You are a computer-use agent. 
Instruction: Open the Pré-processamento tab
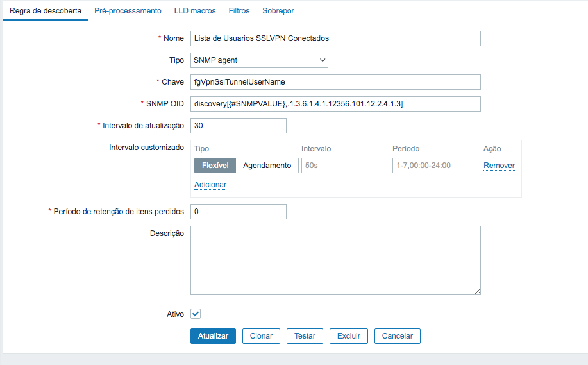[x=128, y=11]
